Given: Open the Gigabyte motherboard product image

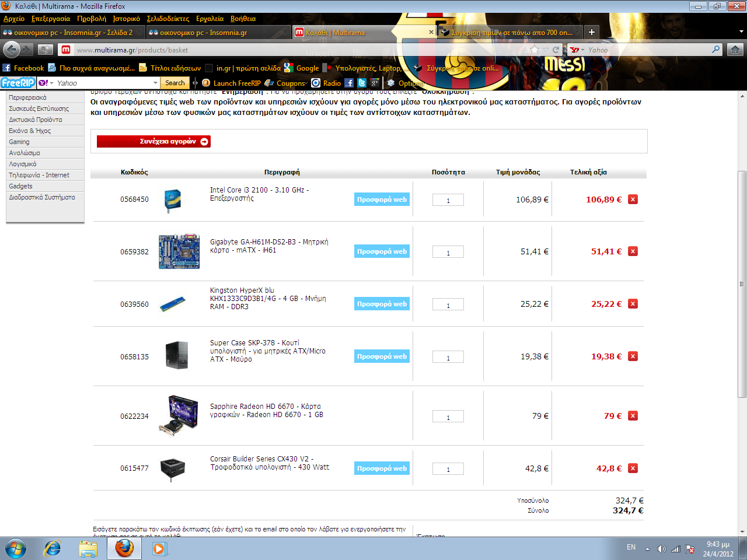Looking at the screenshot, I should point(179,251).
